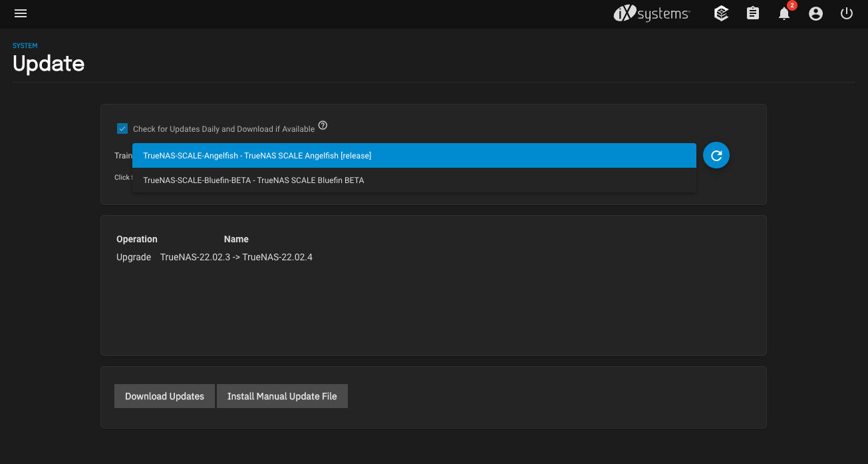Uncheck Check for Updates Daily checkbox
This screenshot has height=464, width=868.
point(122,128)
